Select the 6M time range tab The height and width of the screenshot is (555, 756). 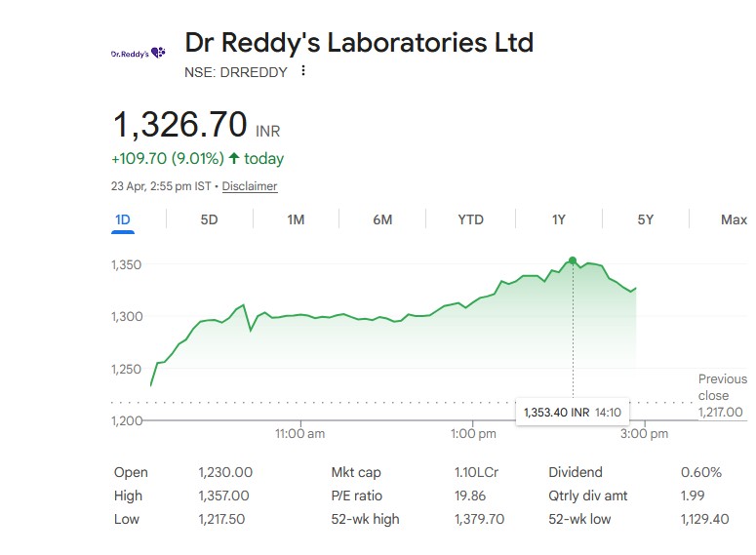pos(382,219)
